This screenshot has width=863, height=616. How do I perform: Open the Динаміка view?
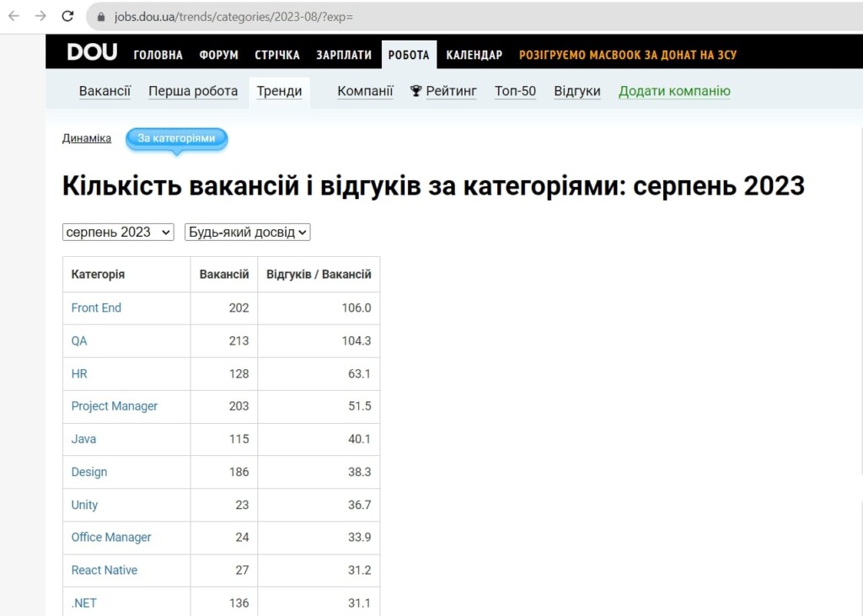(x=87, y=138)
